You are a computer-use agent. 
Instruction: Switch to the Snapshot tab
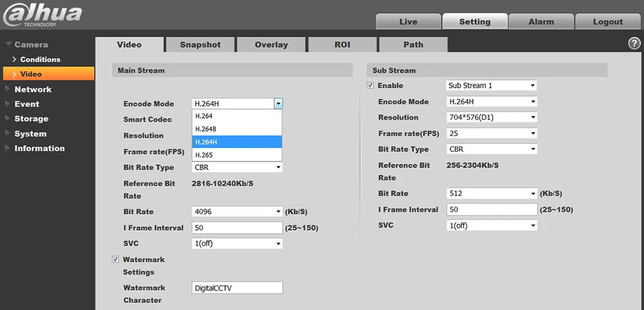click(x=200, y=45)
